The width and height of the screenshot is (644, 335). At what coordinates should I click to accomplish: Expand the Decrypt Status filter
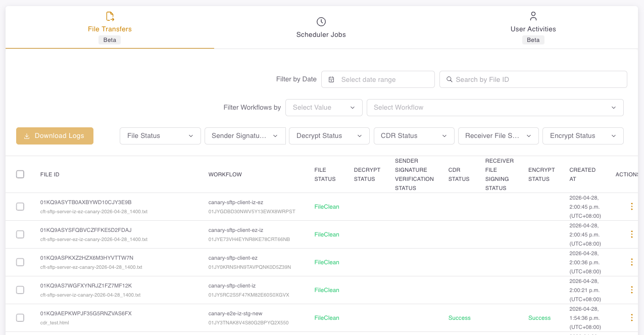click(x=329, y=136)
